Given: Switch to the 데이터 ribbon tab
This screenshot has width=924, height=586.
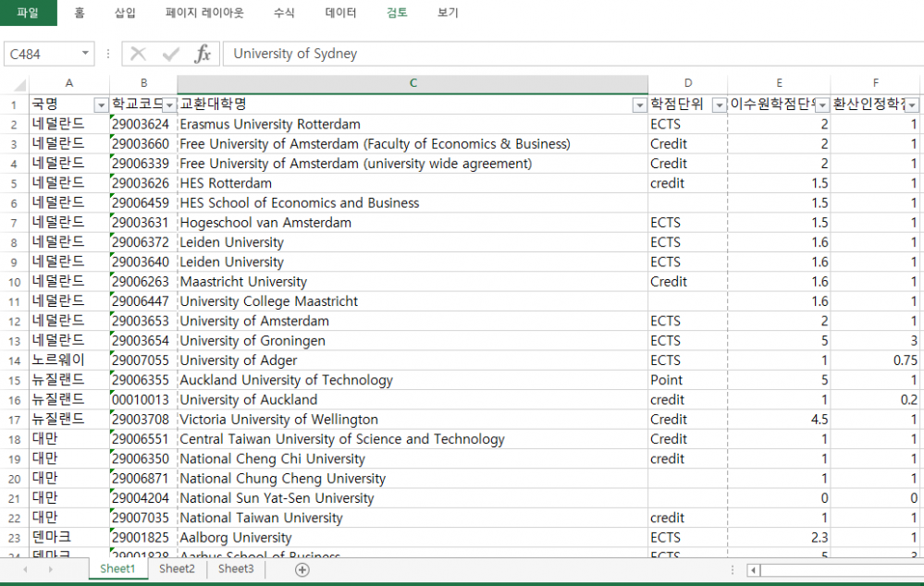Looking at the screenshot, I should pos(340,13).
